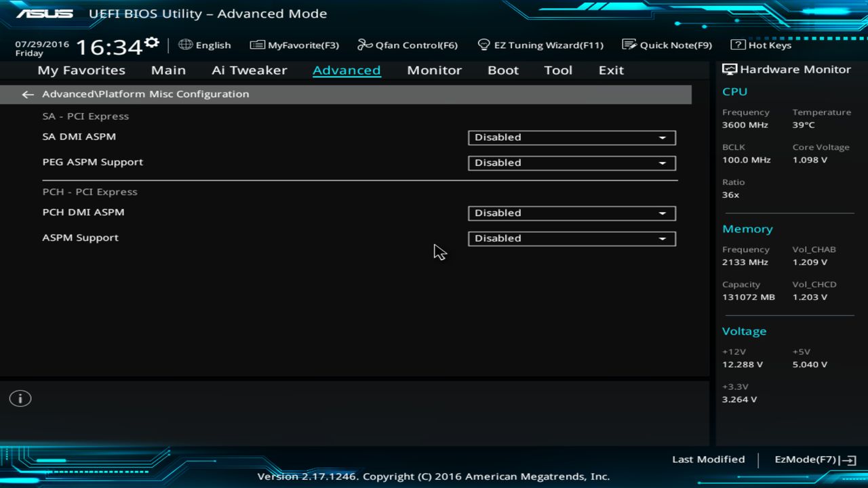Viewport: 868px width, 488px height.
Task: Open the Boot menu
Action: 502,70
